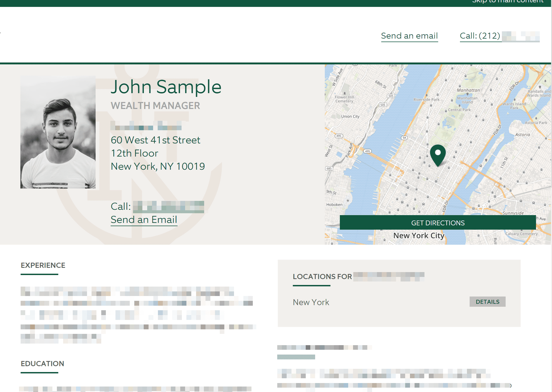
Task: Click the John Sample name heading
Action: click(x=166, y=87)
